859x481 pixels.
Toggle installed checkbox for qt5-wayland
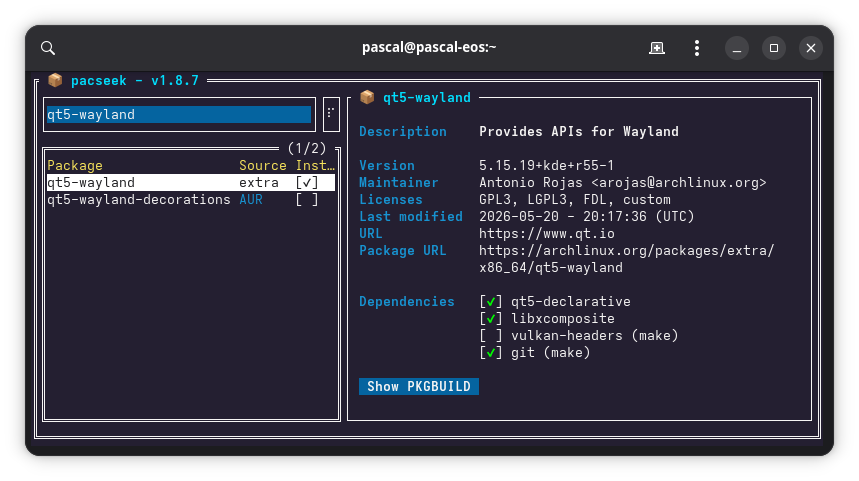point(307,182)
